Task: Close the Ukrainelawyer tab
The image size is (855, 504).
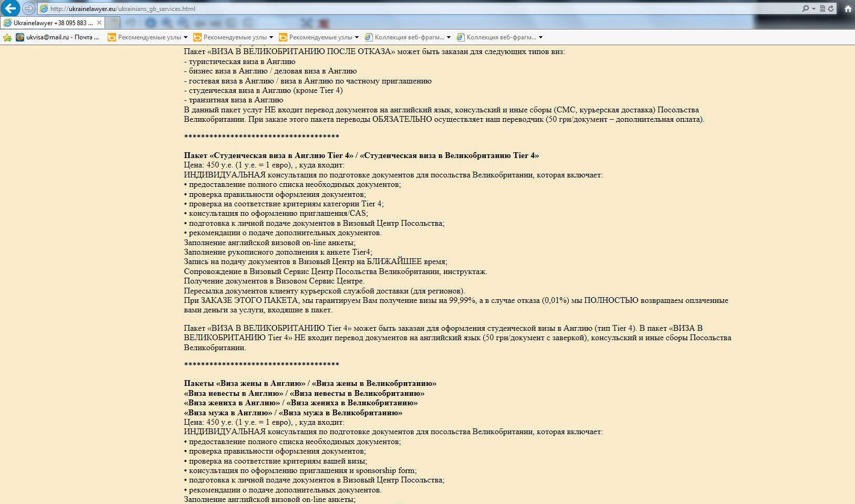Action: 99,23
